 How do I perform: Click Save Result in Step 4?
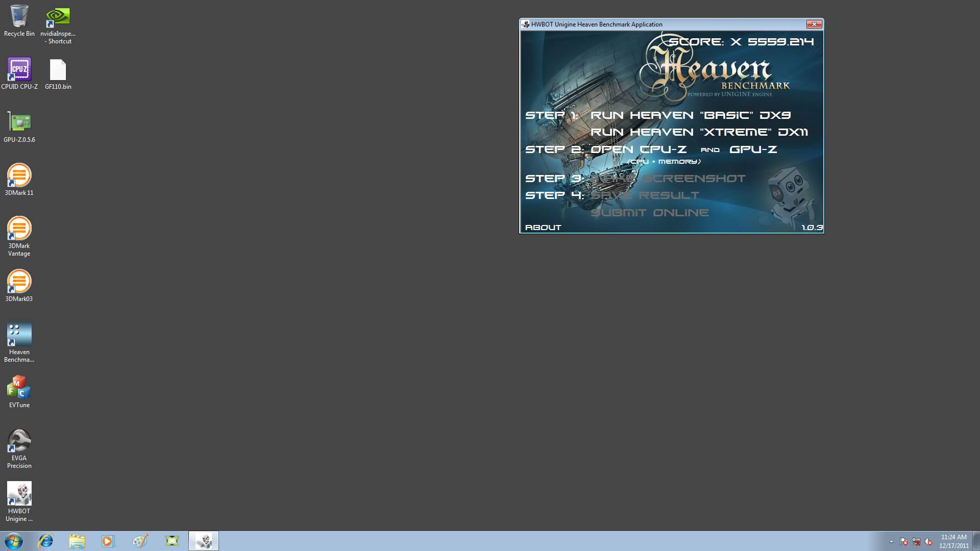coord(645,195)
